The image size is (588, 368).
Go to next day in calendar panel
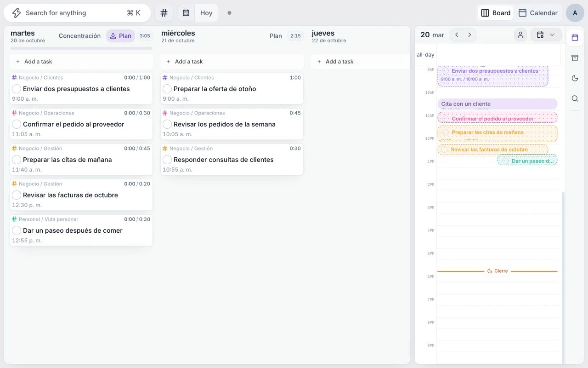469,34
